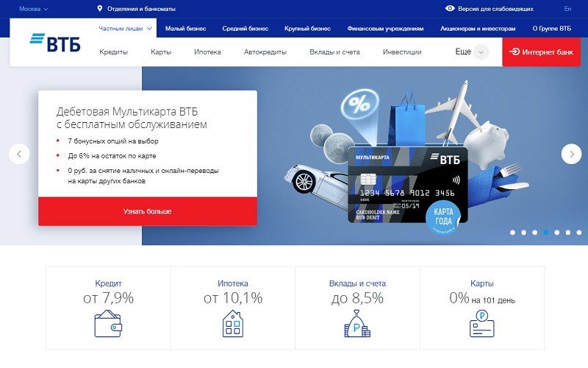Go to next slide with right arrow
Viewport: 588px width, 368px height.
tap(571, 154)
